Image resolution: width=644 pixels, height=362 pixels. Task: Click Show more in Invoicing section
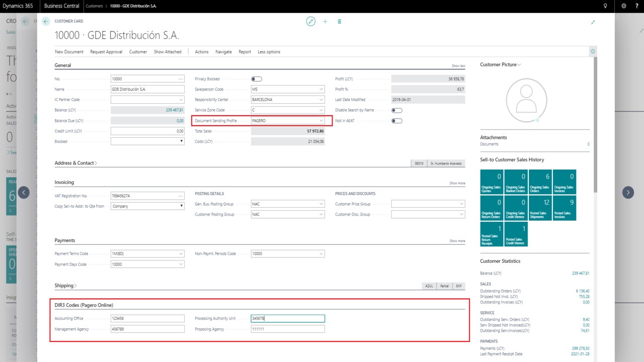(457, 183)
